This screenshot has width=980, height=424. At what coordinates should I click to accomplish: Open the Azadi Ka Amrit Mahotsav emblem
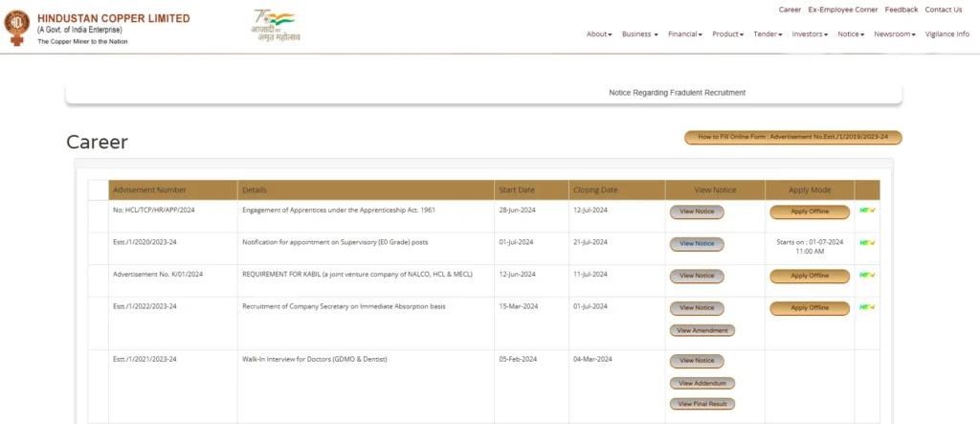pos(276,25)
